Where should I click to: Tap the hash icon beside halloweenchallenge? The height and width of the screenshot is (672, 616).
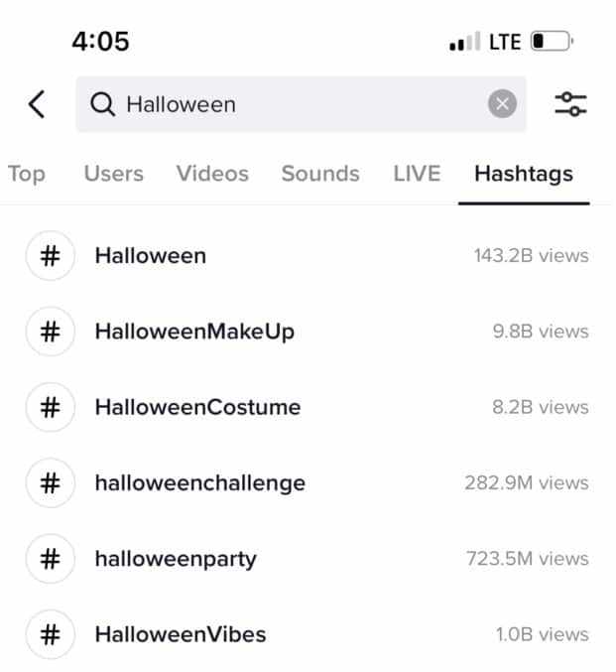[x=51, y=483]
